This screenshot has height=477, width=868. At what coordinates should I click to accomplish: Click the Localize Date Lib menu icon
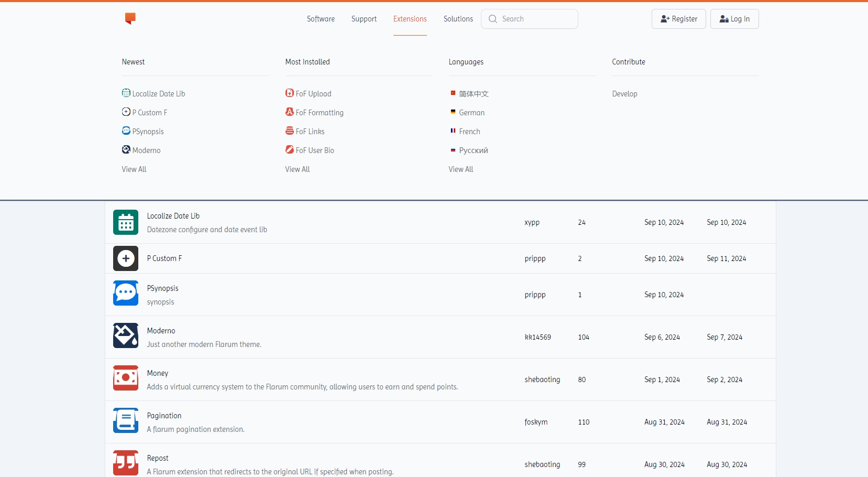pos(126,93)
